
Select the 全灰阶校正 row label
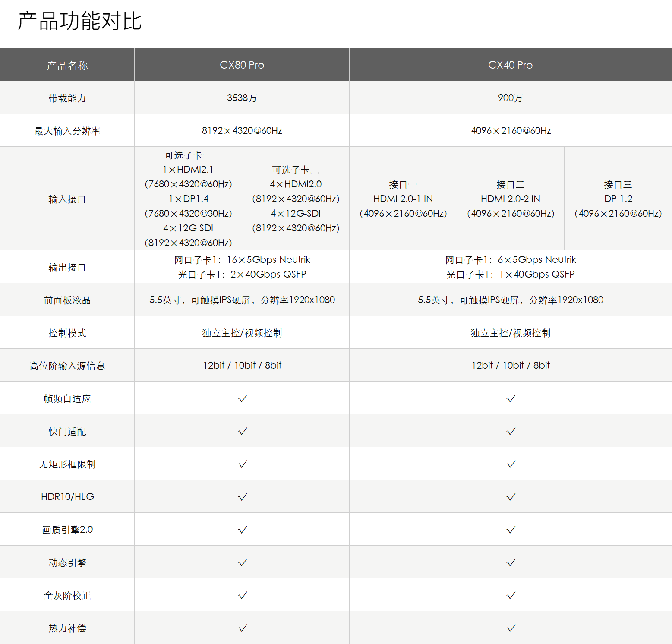click(x=67, y=595)
